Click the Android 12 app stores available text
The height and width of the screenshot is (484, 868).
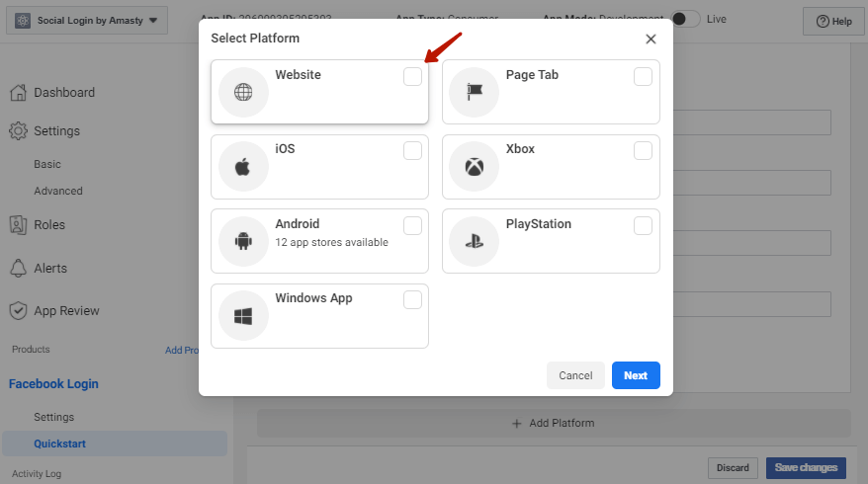click(x=331, y=242)
